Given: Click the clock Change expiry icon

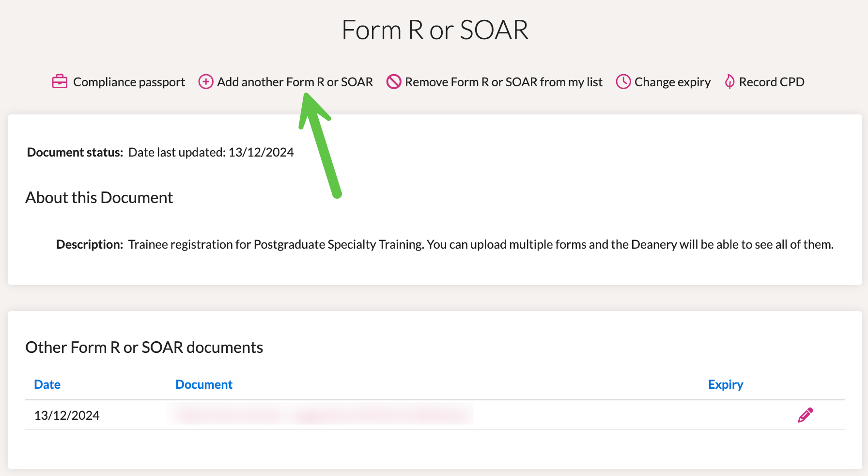Looking at the screenshot, I should click(623, 81).
